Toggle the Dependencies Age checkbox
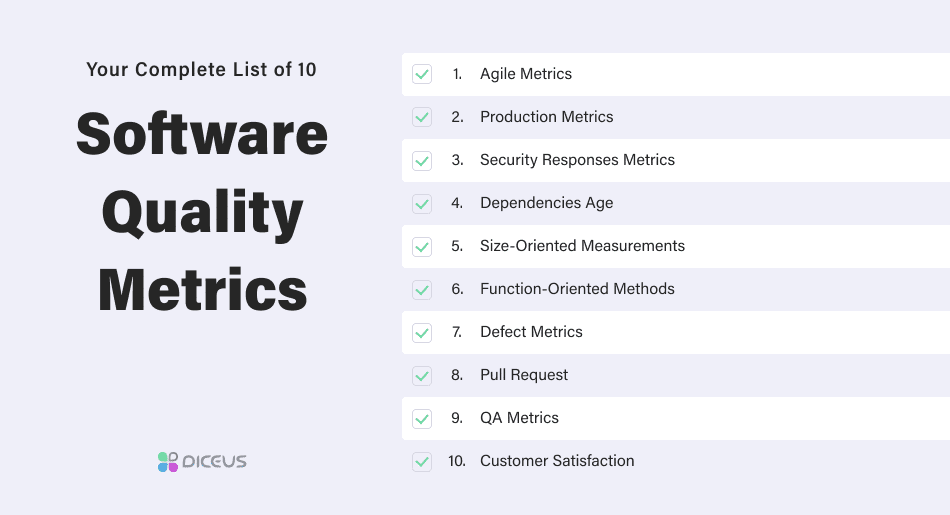Image resolution: width=950 pixels, height=515 pixels. pos(422,204)
